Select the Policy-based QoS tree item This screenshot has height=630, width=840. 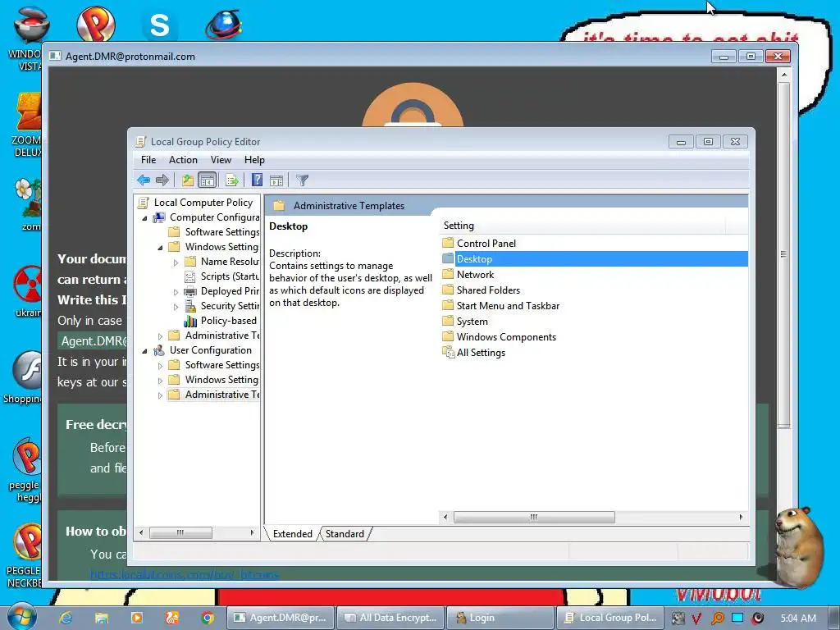[229, 321]
